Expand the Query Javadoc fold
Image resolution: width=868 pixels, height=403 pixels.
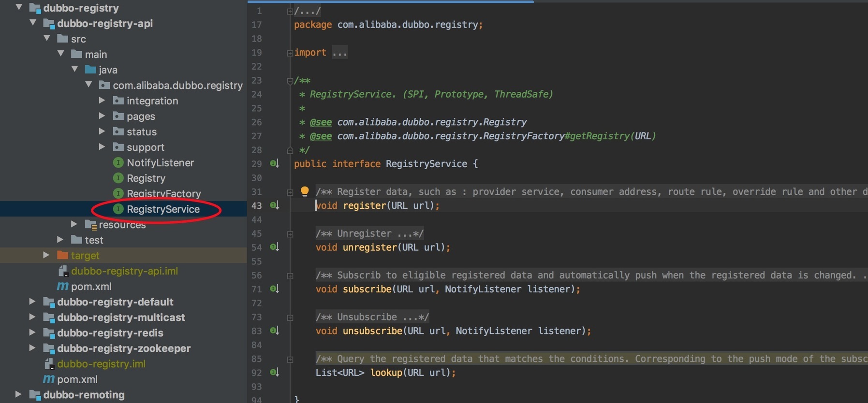pos(290,360)
